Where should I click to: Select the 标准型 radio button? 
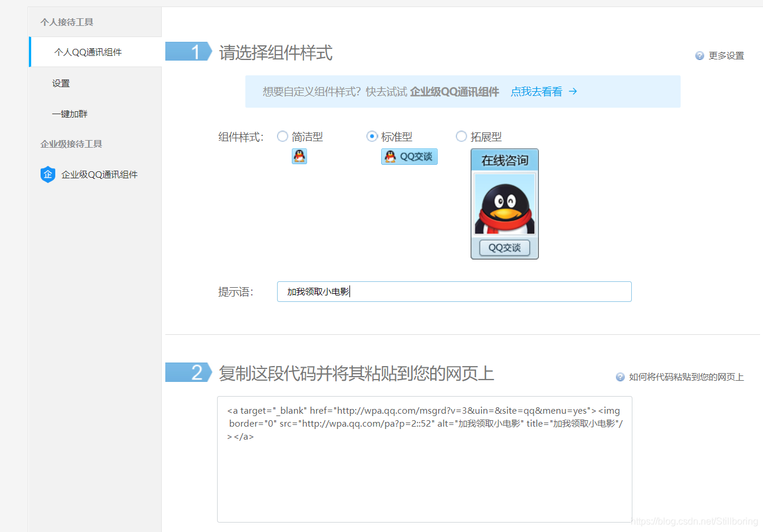point(372,137)
